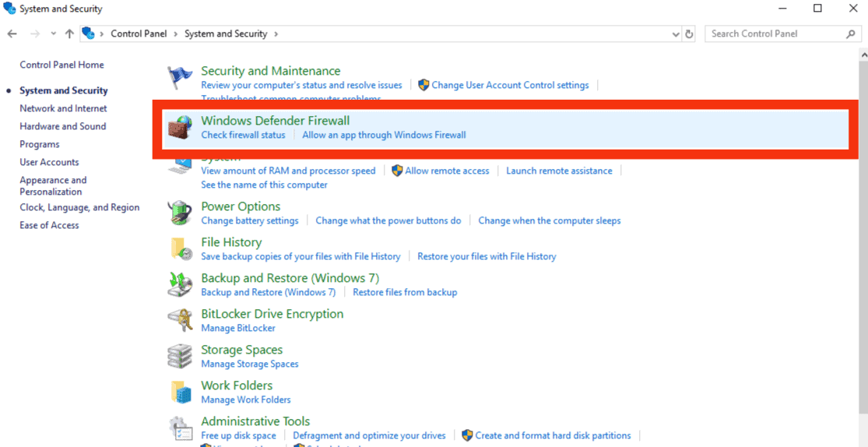This screenshot has width=868, height=447.
Task: Open Backup and Restore (Windows 7) heading
Action: (290, 277)
